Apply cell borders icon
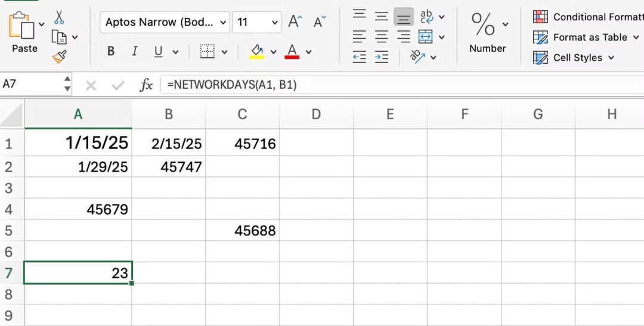The height and width of the screenshot is (326, 644). click(208, 51)
